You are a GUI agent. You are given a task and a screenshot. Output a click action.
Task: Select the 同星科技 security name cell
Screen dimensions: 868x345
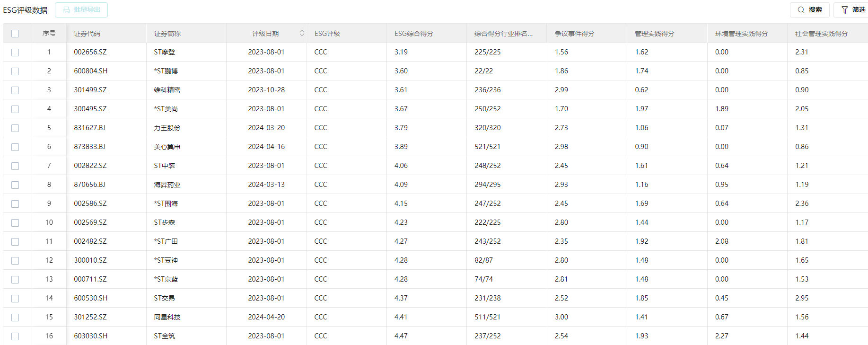click(x=167, y=317)
